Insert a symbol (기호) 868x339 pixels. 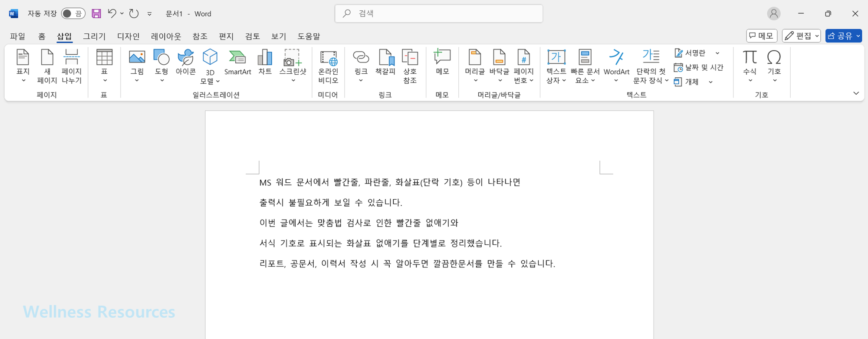[774, 66]
